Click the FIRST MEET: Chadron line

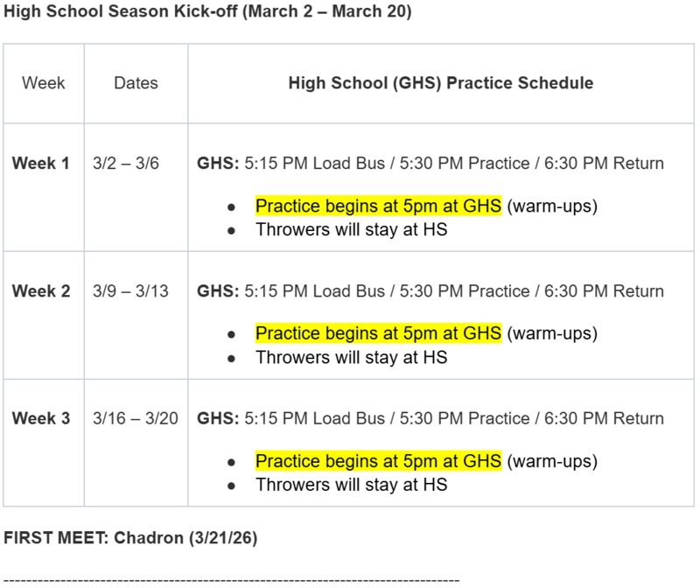tap(131, 537)
